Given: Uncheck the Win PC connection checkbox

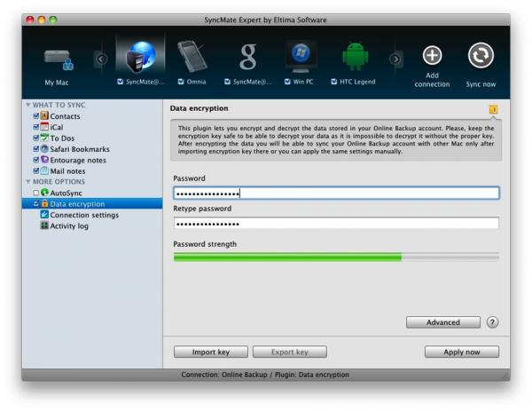Looking at the screenshot, I should (287, 82).
